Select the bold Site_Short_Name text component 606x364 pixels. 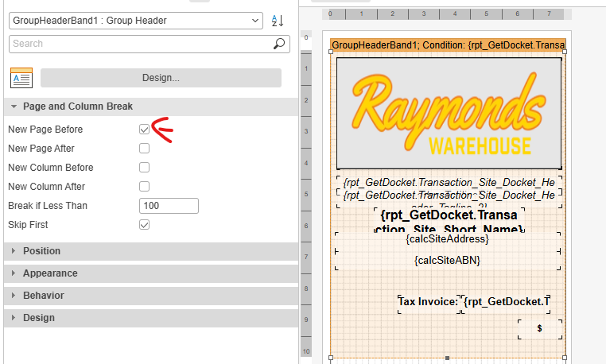pyautogui.click(x=449, y=220)
